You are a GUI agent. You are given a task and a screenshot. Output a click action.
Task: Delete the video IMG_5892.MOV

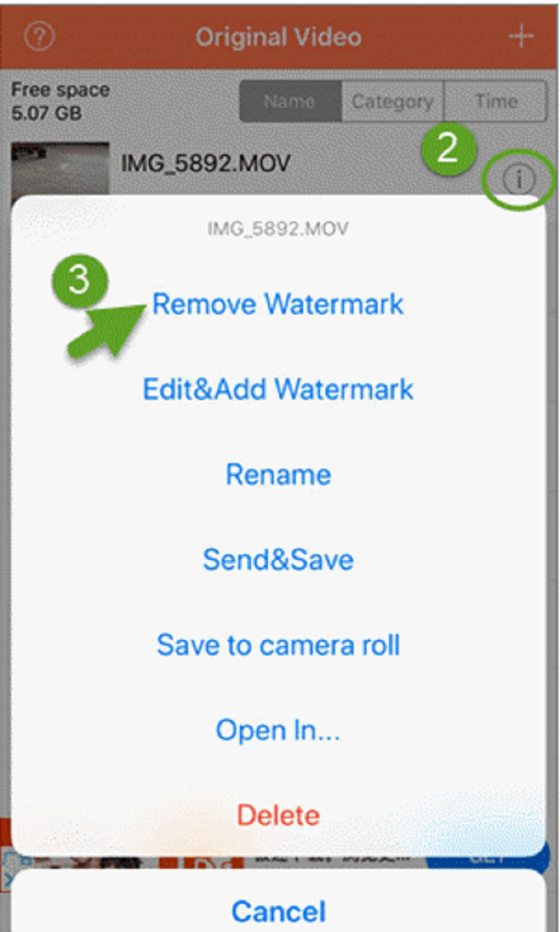point(278,815)
